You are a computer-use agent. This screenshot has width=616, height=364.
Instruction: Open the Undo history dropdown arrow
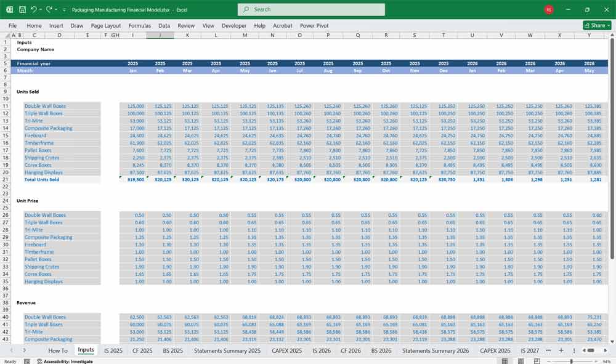41,10
